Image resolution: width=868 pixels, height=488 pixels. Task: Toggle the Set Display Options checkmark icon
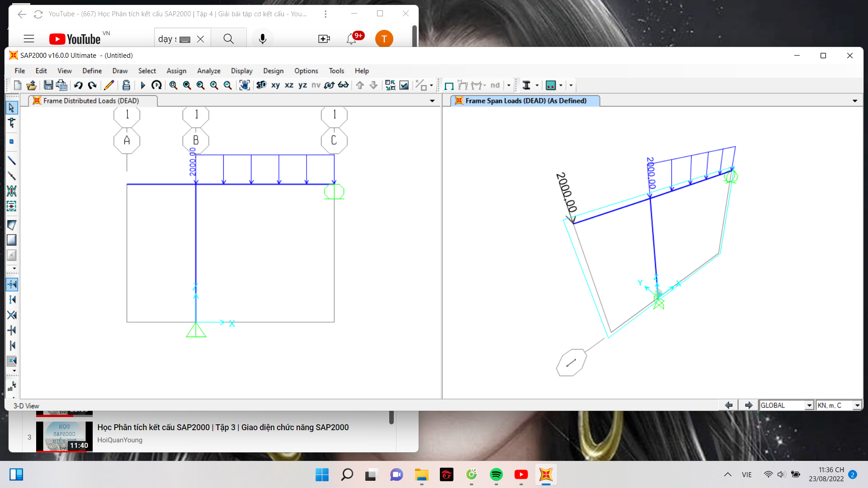click(x=404, y=85)
